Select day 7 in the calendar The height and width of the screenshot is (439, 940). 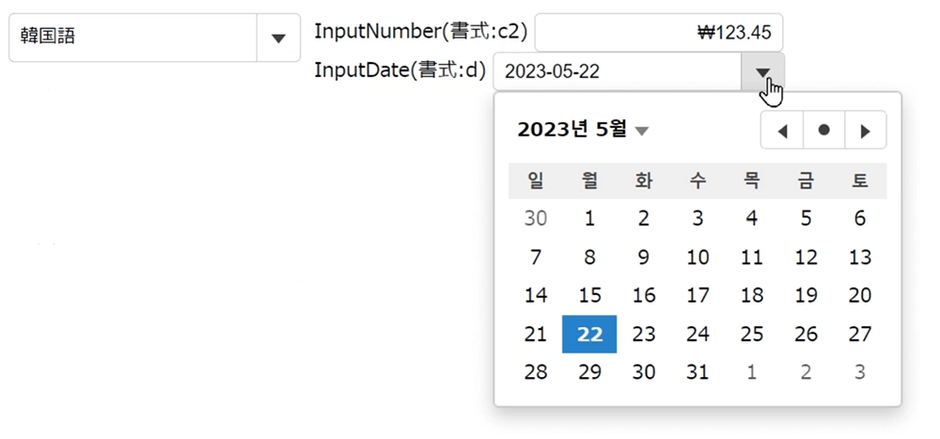(x=536, y=257)
